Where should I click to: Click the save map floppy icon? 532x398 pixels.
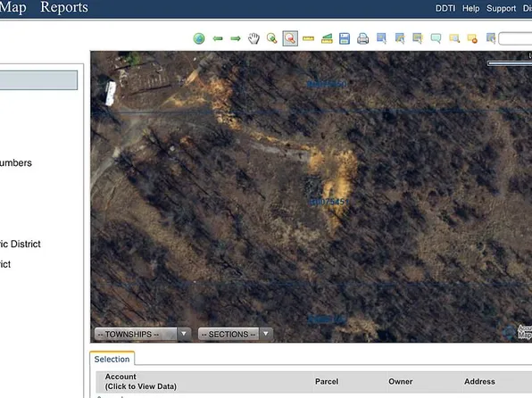coord(345,38)
